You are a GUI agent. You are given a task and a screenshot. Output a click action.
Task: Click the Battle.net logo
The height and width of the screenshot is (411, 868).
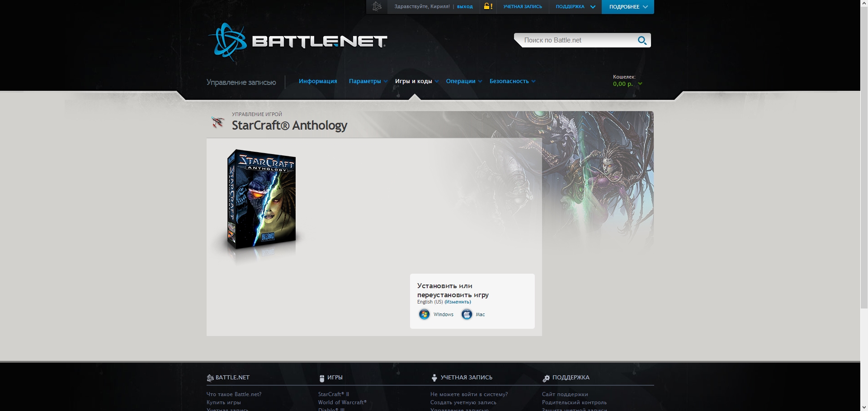tap(298, 42)
